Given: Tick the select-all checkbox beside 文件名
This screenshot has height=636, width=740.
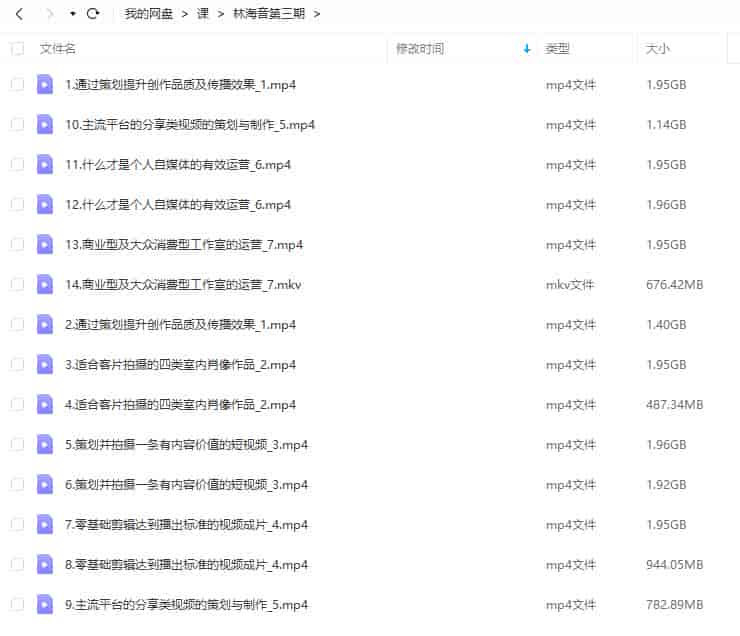Looking at the screenshot, I should pyautogui.click(x=17, y=48).
